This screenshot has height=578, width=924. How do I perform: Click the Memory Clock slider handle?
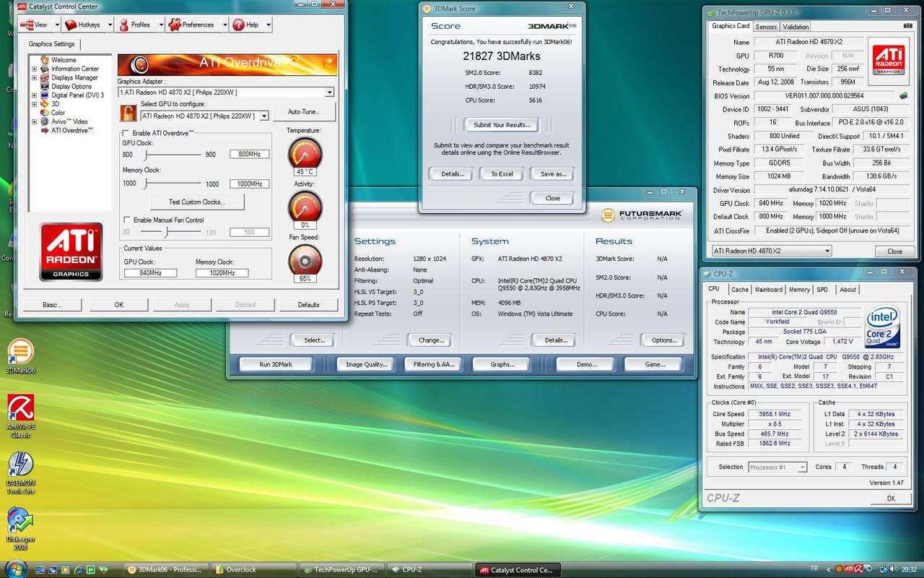(147, 184)
